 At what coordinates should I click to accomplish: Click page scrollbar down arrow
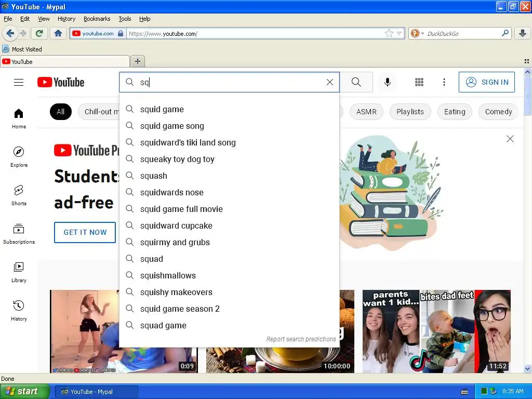(527, 368)
